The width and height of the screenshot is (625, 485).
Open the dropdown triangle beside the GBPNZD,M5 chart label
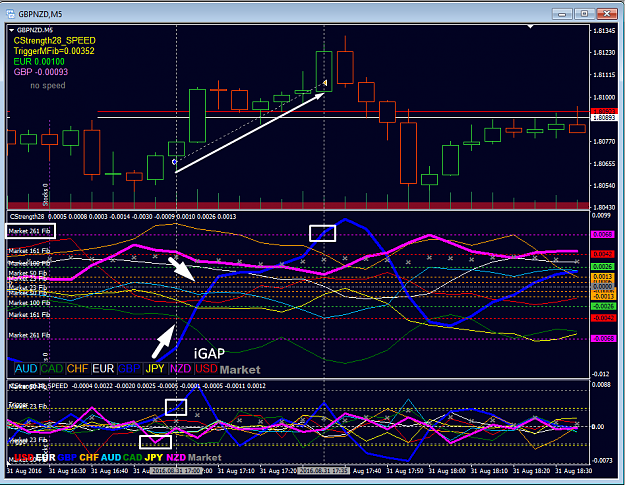pos(12,30)
